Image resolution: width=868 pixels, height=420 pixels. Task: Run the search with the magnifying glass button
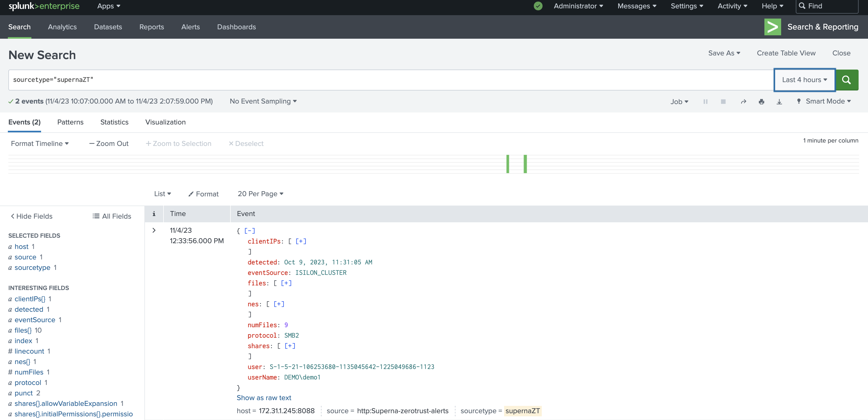[847, 80]
